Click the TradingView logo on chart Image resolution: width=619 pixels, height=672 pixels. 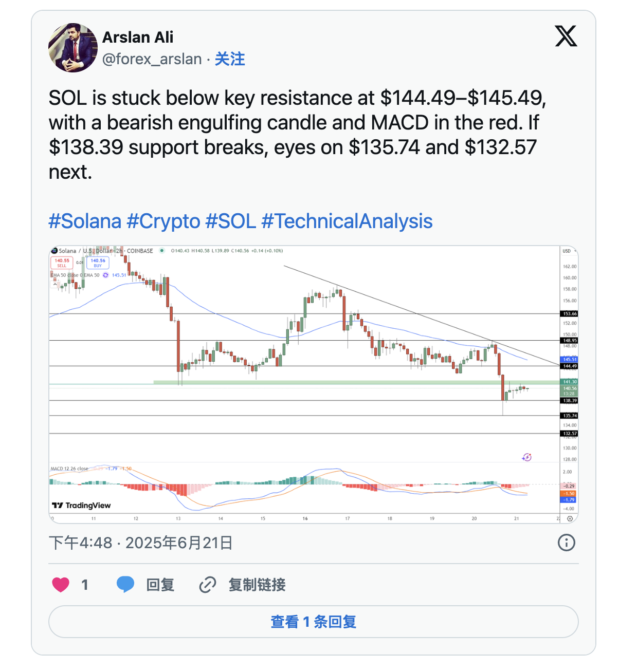[82, 506]
